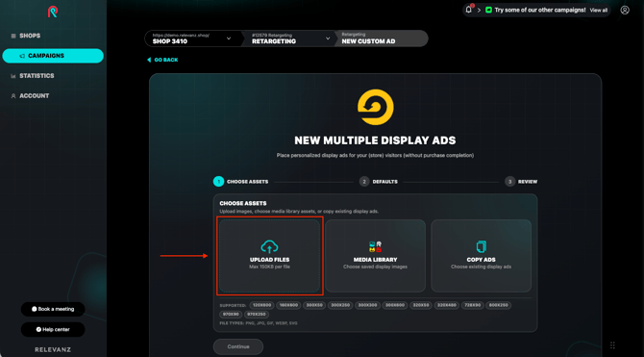Click the Continue button
Screen dimensions: 644x357
238,346
